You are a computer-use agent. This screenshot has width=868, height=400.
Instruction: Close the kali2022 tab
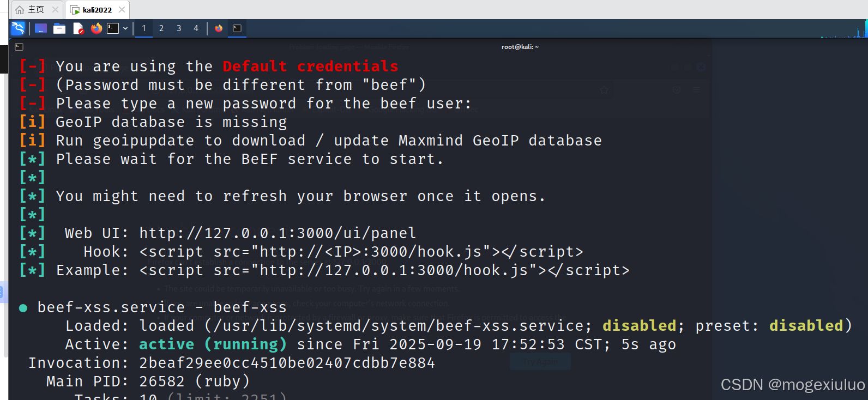tap(122, 10)
